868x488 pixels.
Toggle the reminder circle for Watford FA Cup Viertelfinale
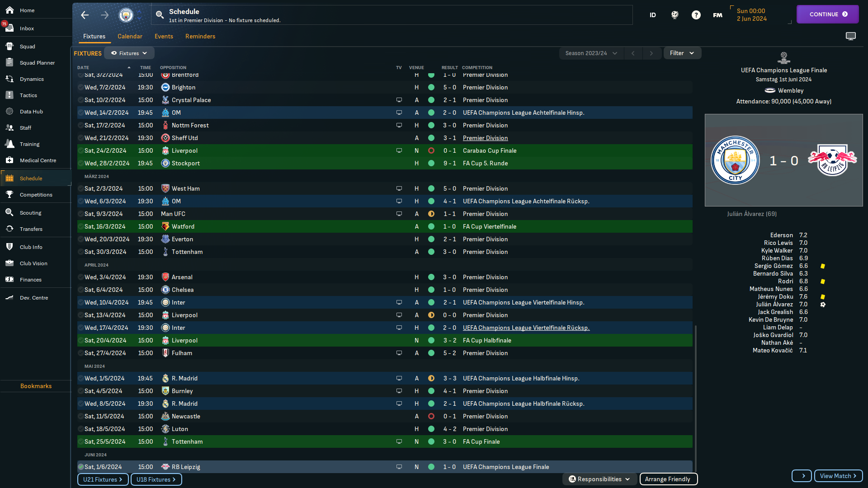(x=81, y=226)
